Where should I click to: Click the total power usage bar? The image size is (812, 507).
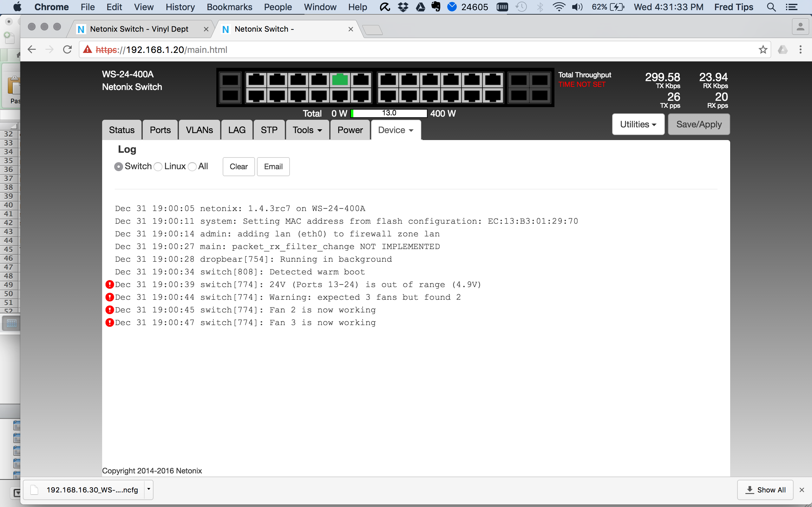point(389,113)
